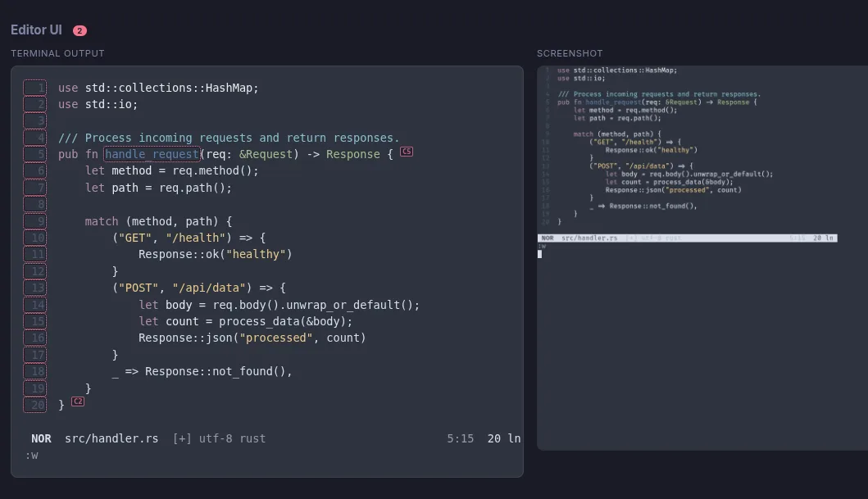Click the NOR mode indicator in the status bar
Screen dimensions: 868x499
[x=41, y=438]
